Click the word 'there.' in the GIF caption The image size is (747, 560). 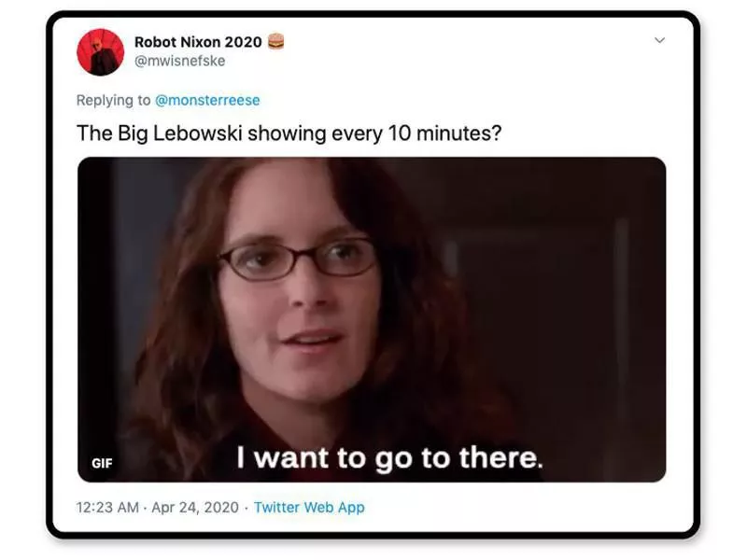[501, 457]
